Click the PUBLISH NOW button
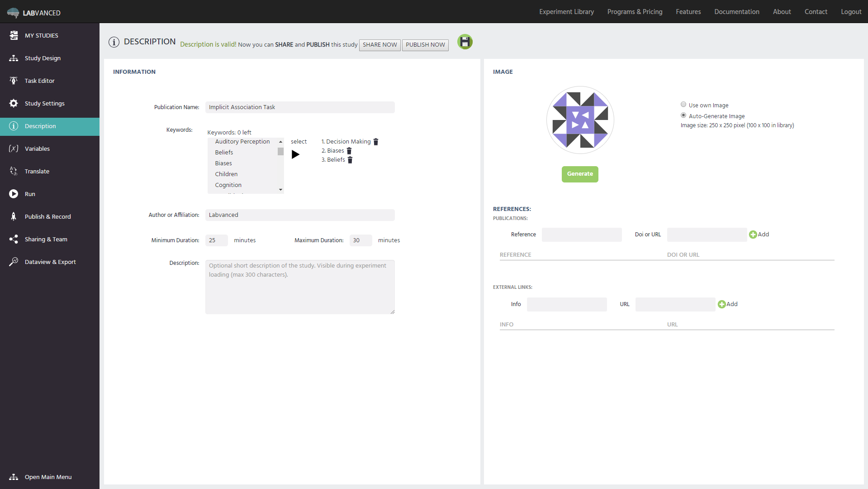The image size is (868, 489). tap(425, 45)
